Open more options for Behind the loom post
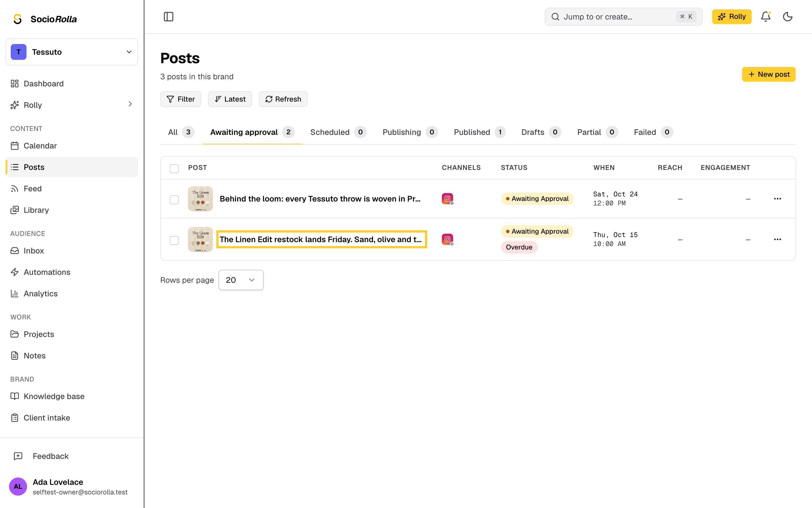 pos(777,199)
